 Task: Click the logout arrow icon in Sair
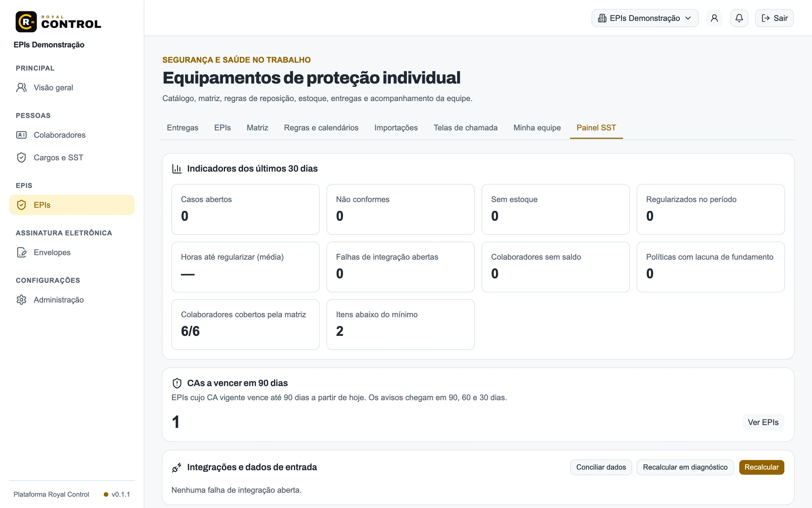pos(766,18)
